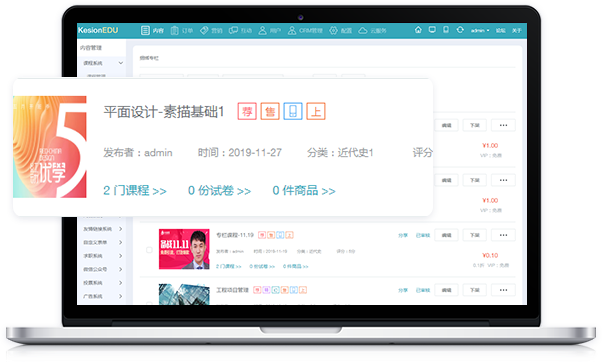Click the 上 tag on 平面设计-素描基础1 card

[316, 111]
